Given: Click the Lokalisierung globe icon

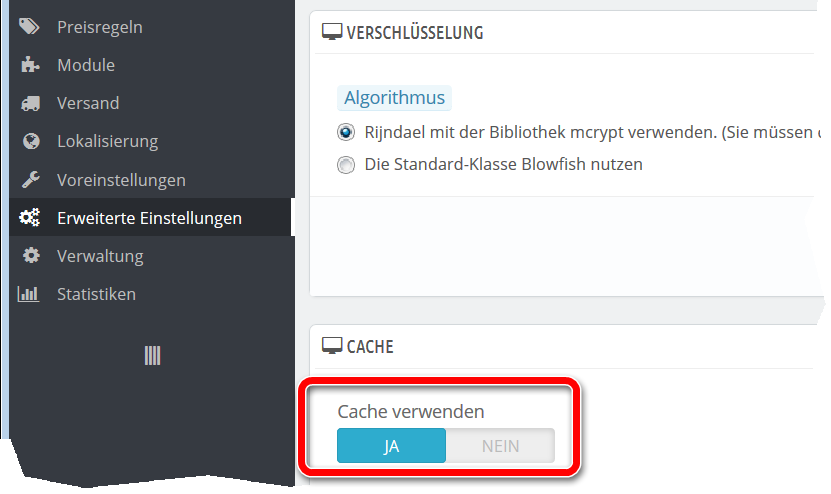Looking at the screenshot, I should [30, 141].
